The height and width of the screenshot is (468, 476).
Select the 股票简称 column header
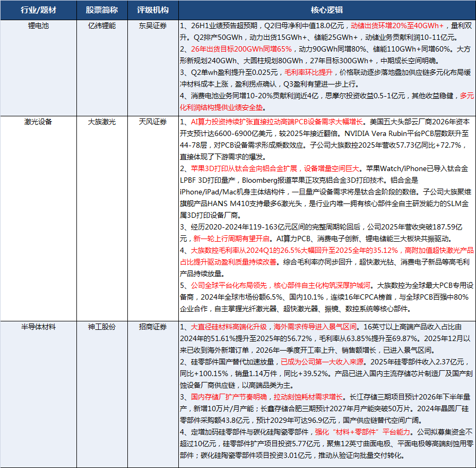[x=102, y=10]
